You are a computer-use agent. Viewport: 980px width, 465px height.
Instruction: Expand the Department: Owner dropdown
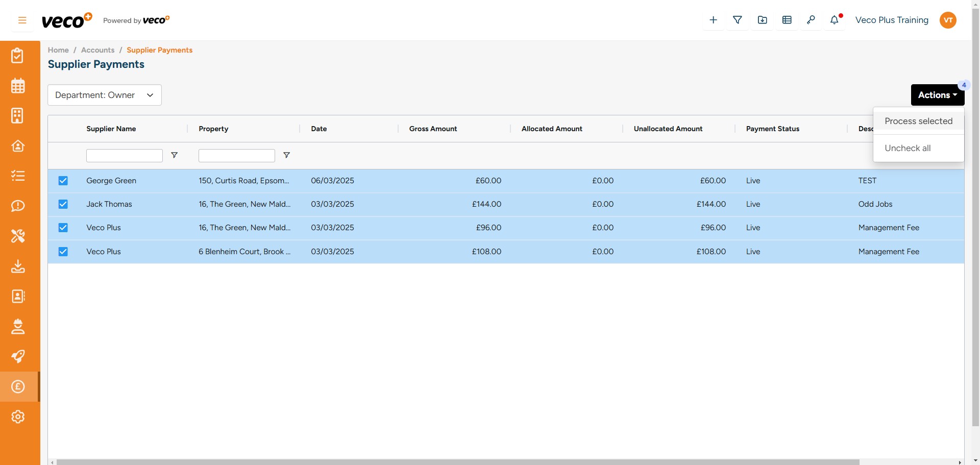click(105, 95)
